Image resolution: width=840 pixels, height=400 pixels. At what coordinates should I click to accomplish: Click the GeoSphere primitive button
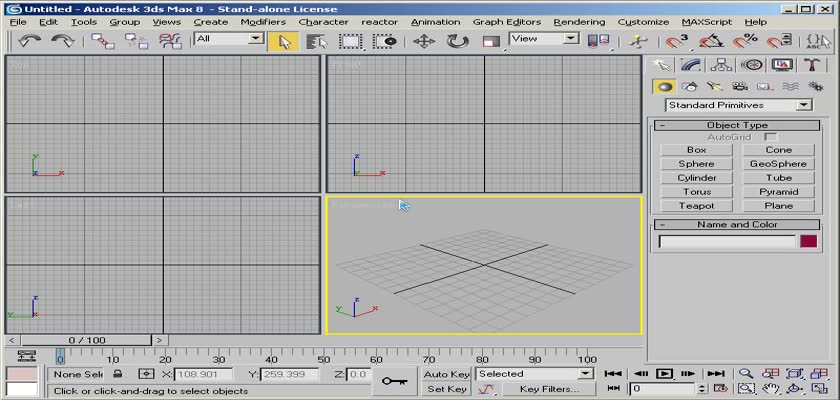pos(778,164)
